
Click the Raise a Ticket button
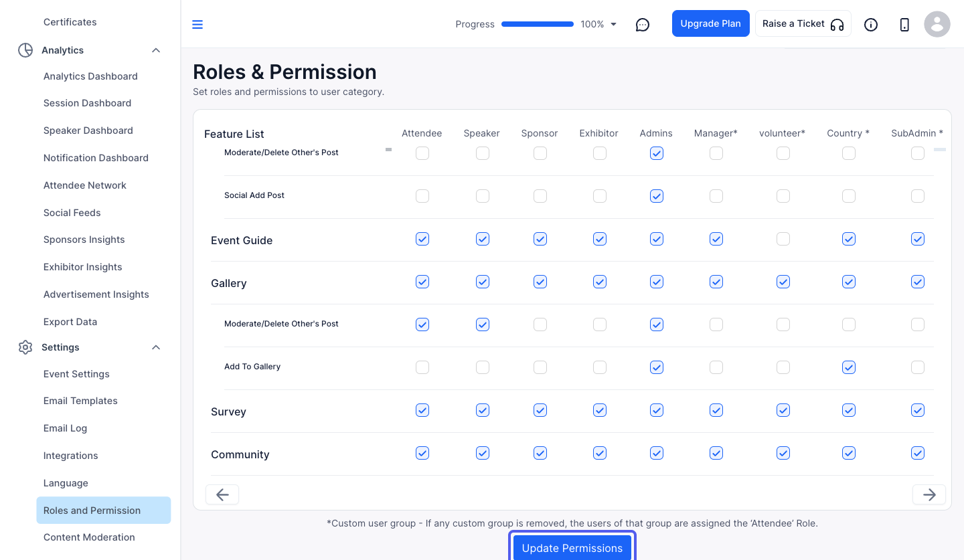coord(803,23)
